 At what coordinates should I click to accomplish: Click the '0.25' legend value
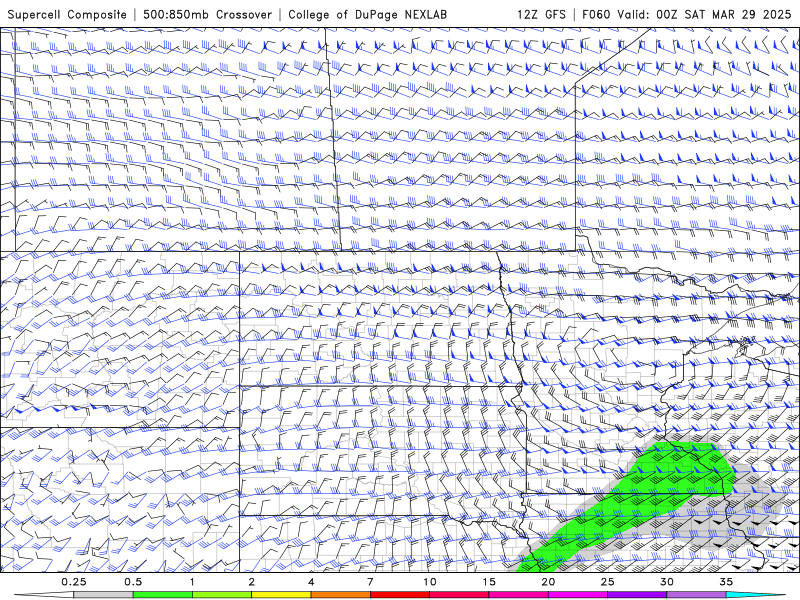74,582
